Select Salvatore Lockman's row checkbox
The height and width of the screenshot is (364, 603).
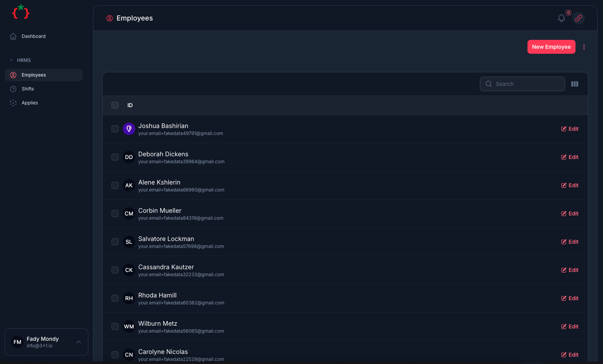(115, 242)
